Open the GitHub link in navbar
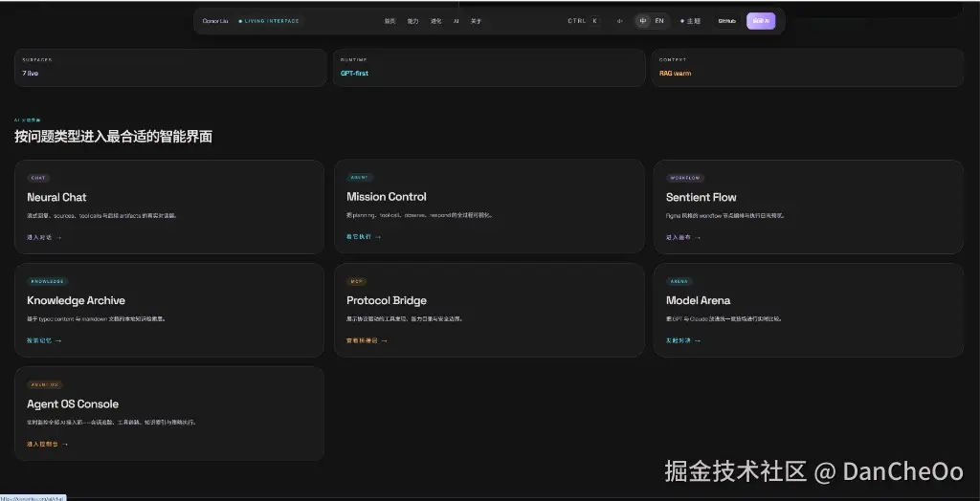 [x=727, y=21]
